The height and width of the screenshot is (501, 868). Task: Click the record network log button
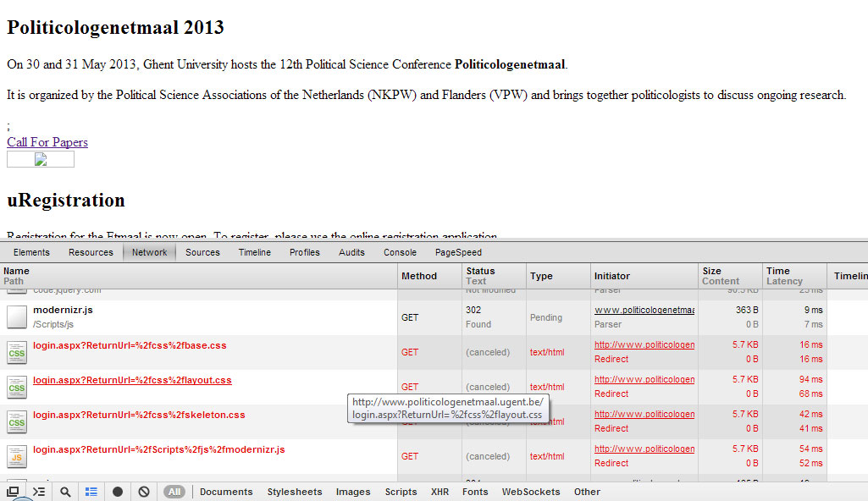(x=118, y=492)
